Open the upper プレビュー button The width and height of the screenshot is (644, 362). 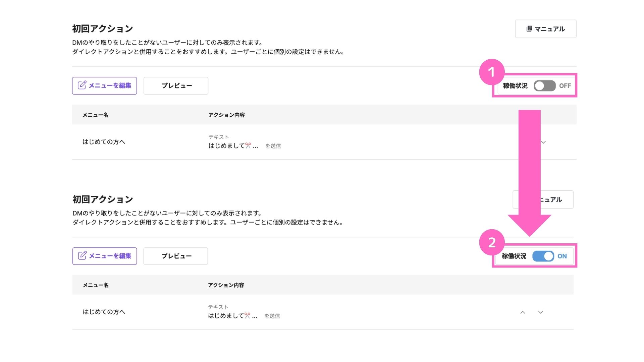point(176,86)
